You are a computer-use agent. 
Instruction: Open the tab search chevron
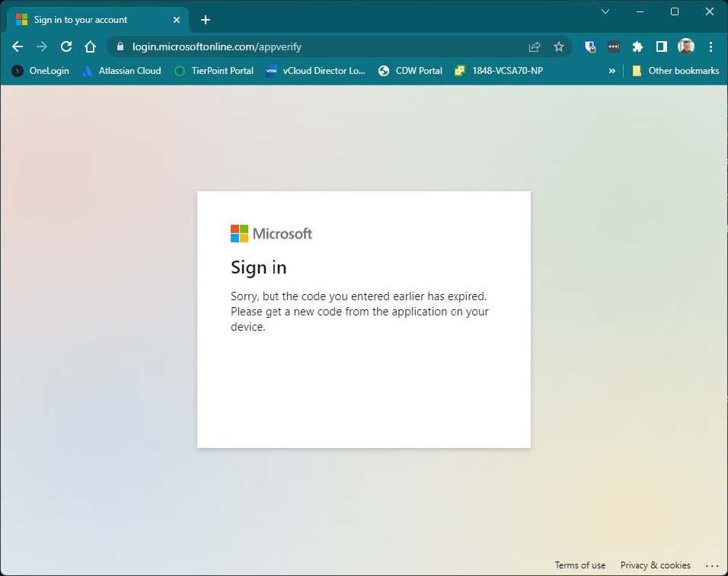click(605, 11)
